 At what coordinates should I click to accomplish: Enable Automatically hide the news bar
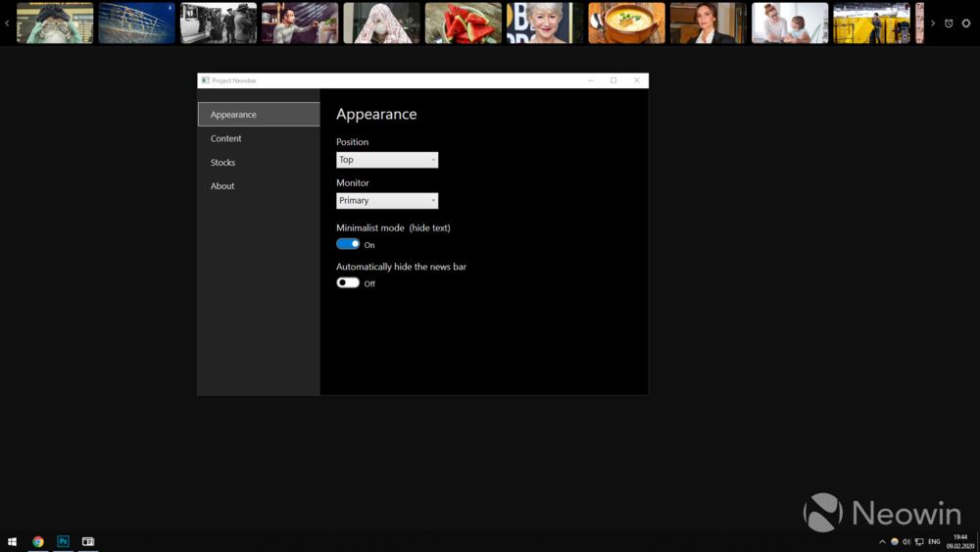point(348,282)
